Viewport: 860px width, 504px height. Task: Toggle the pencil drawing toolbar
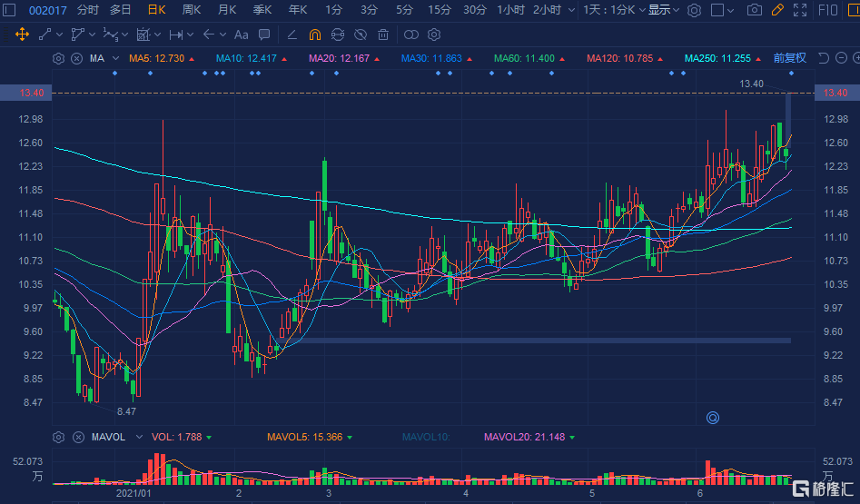(x=776, y=10)
